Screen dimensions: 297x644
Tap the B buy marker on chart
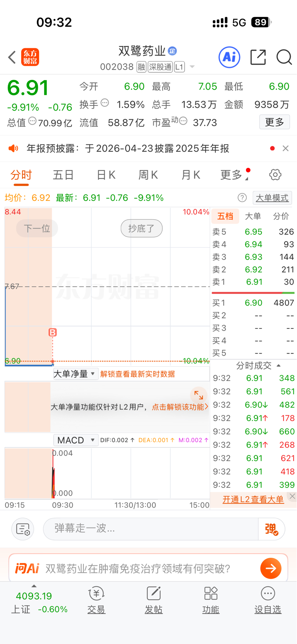coord(53,332)
